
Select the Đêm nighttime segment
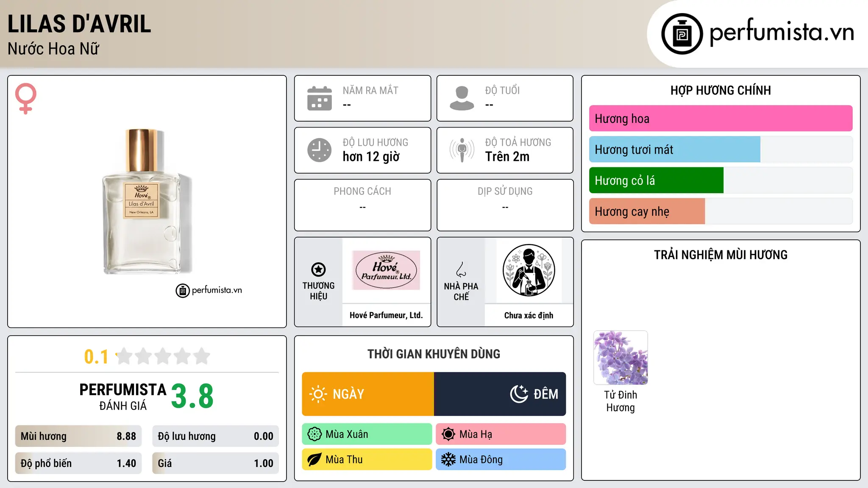(x=500, y=394)
